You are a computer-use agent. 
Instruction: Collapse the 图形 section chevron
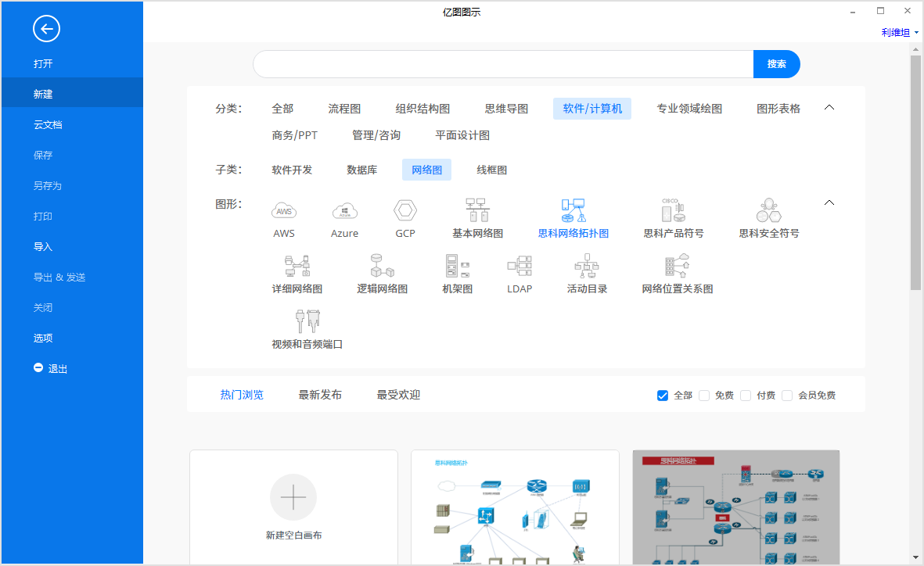830,203
